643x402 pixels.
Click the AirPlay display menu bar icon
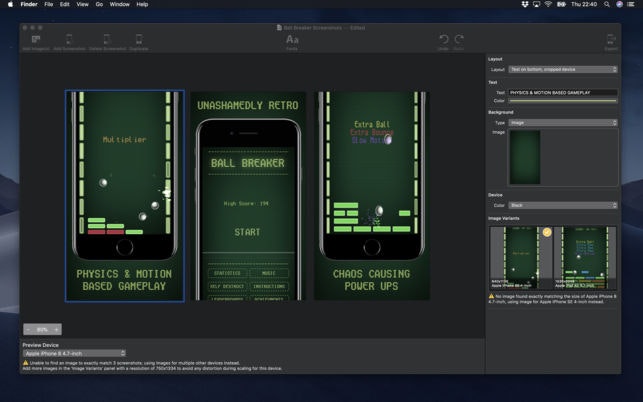(x=536, y=4)
